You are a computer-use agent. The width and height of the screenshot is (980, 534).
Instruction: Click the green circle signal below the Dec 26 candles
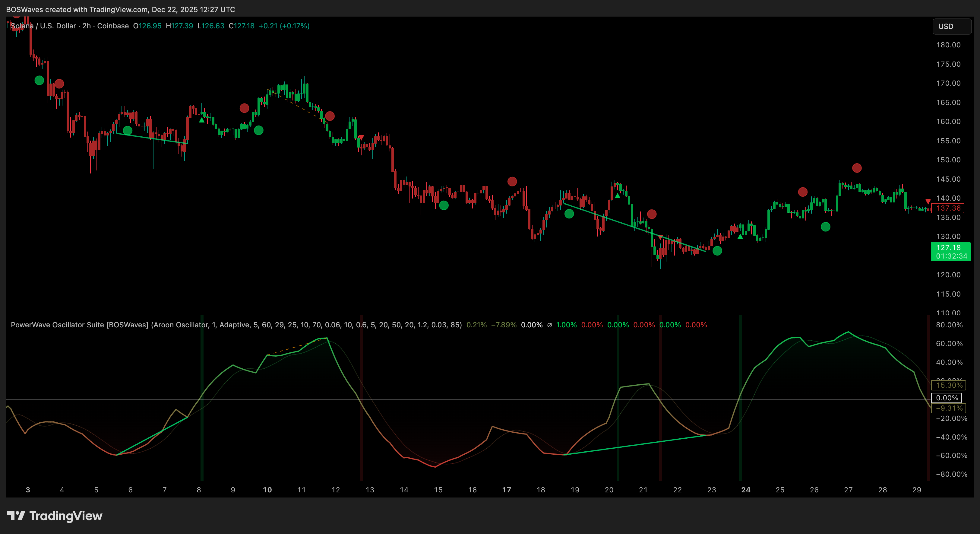826,227
